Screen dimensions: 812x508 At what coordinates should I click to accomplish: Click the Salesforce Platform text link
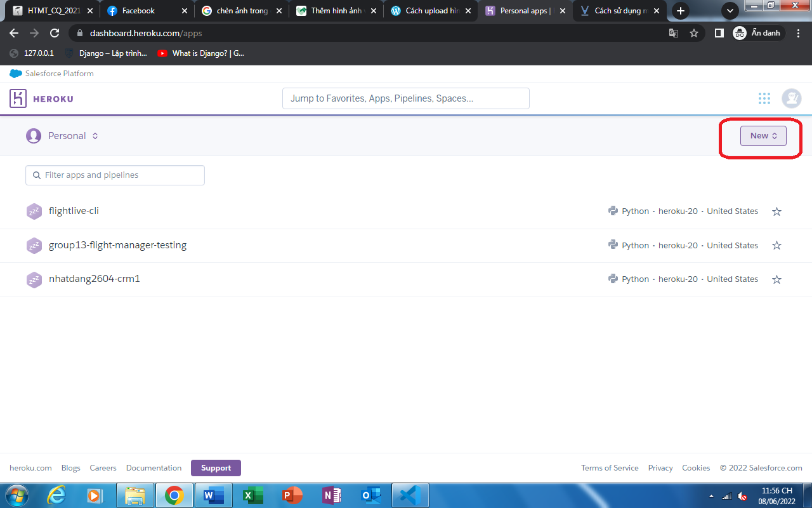tap(60, 74)
